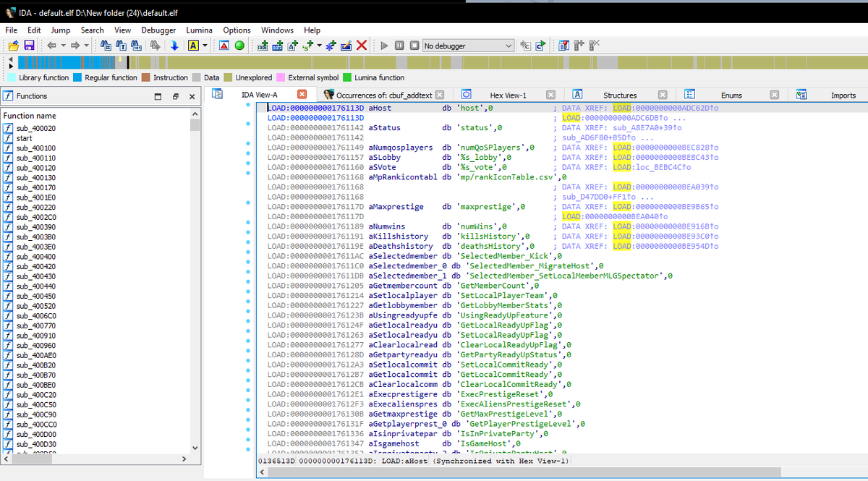Switch to Occurrences of: cbuf_addtext tab
Image resolution: width=868 pixels, height=481 pixels.
tap(384, 95)
